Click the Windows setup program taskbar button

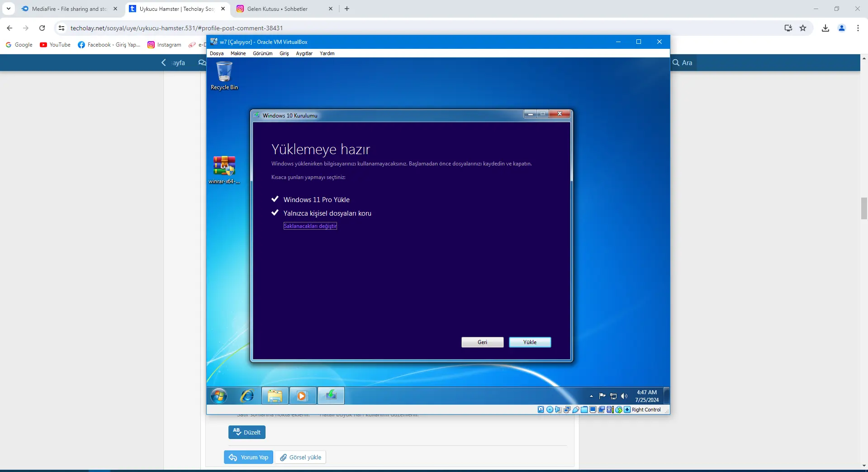click(x=331, y=396)
